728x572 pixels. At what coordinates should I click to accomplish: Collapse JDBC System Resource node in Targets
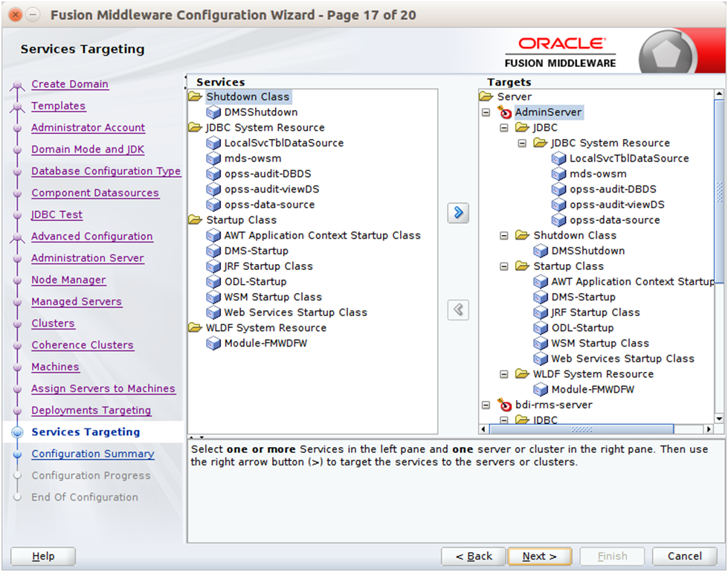522,143
